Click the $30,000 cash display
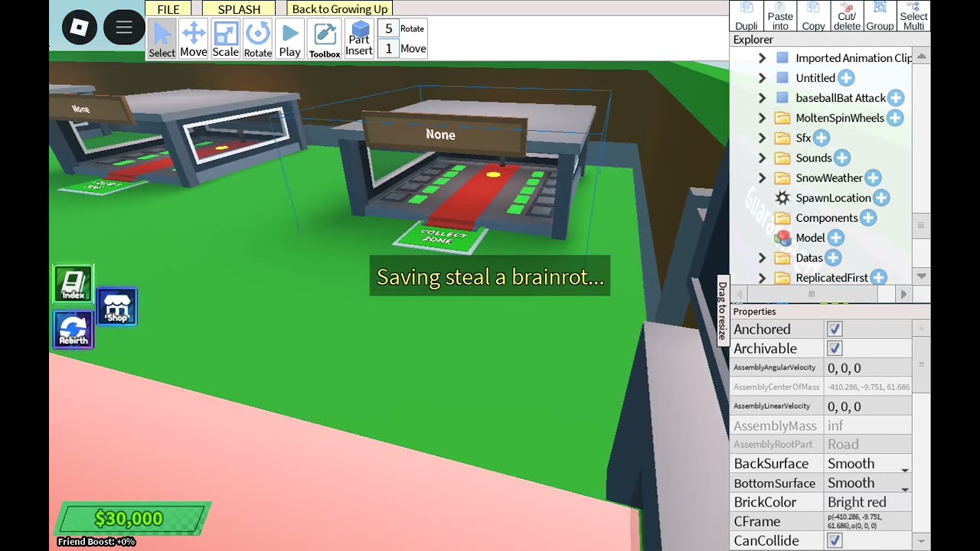This screenshot has width=980, height=551. pyautogui.click(x=132, y=519)
